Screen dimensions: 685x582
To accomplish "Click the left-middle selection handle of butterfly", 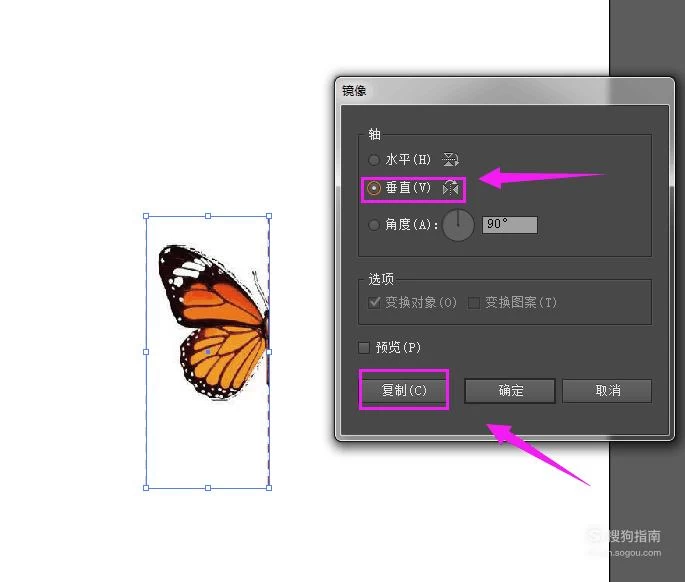I will tap(146, 352).
